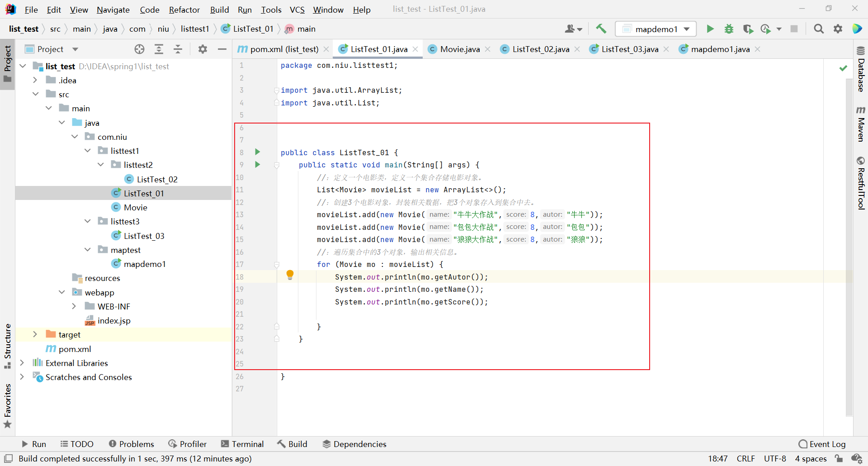Open Project panel options gear

click(x=203, y=49)
